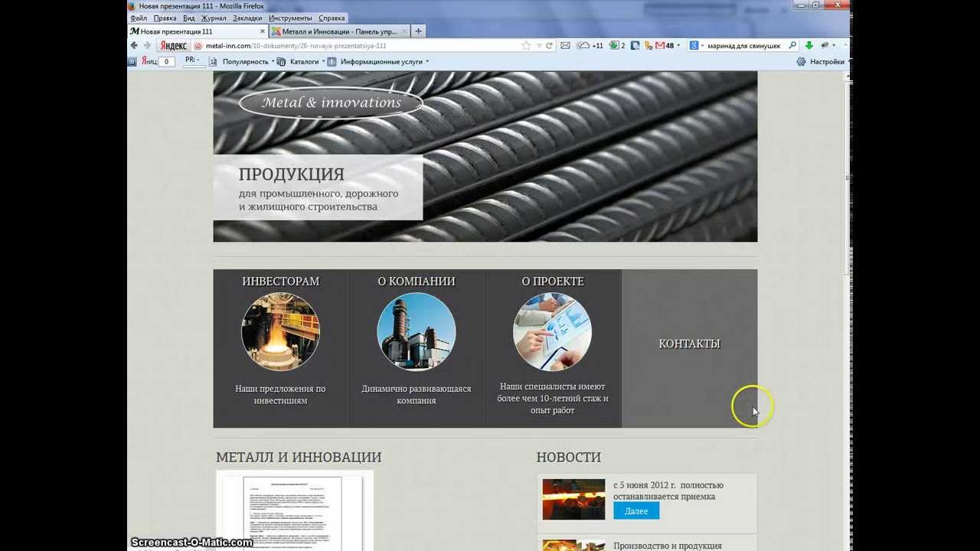This screenshot has width=980, height=551.
Task: Open the Правка menu
Action: pos(165,18)
